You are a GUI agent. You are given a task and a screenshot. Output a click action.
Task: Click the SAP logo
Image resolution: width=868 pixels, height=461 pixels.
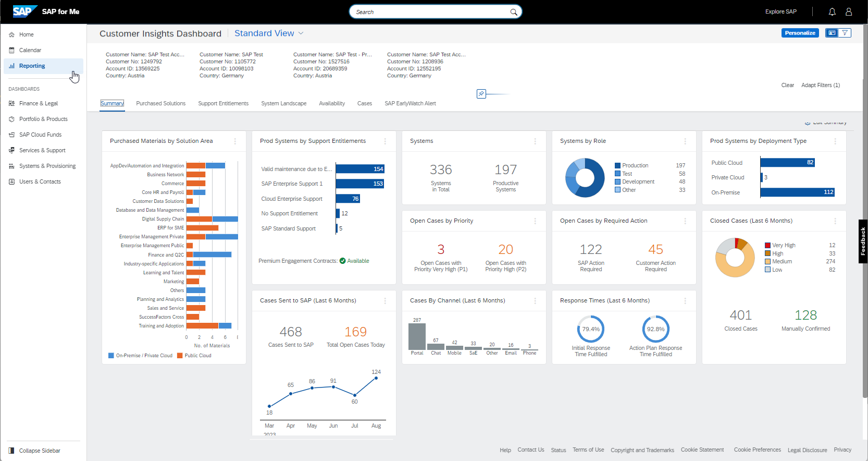22,11
